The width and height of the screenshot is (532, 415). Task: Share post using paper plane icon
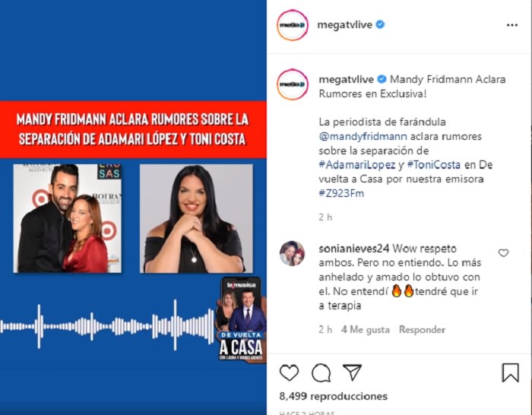[x=352, y=372]
